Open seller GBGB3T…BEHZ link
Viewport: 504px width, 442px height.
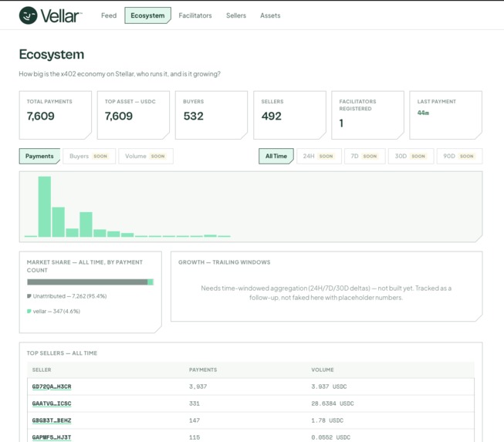(x=52, y=420)
